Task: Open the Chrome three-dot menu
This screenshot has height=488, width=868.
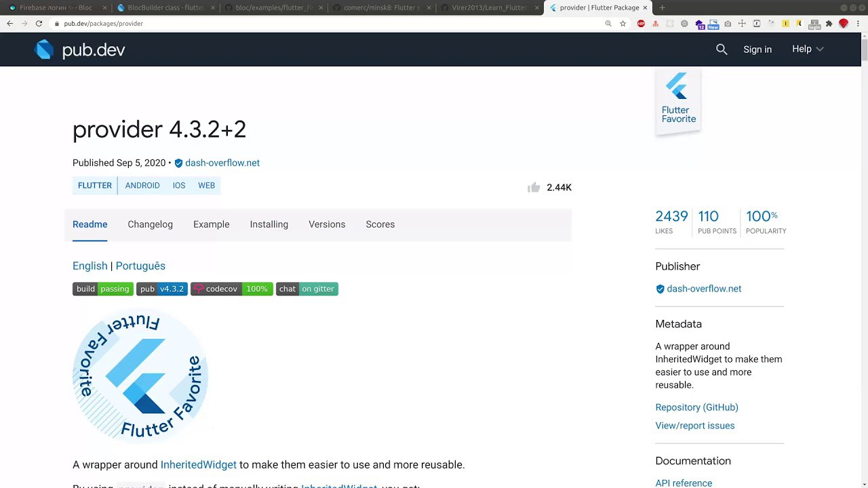Action: (858, 23)
